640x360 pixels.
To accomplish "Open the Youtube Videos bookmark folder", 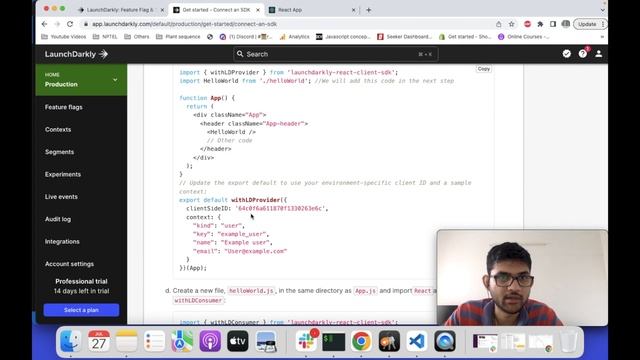I will tap(64, 37).
